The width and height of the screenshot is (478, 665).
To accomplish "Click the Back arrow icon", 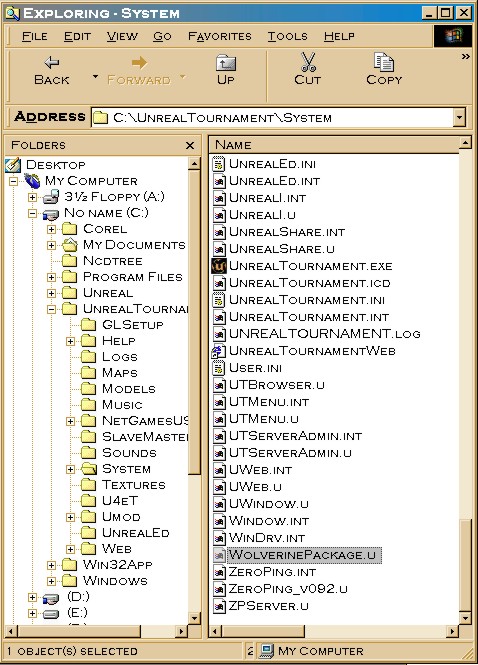I will [52, 63].
